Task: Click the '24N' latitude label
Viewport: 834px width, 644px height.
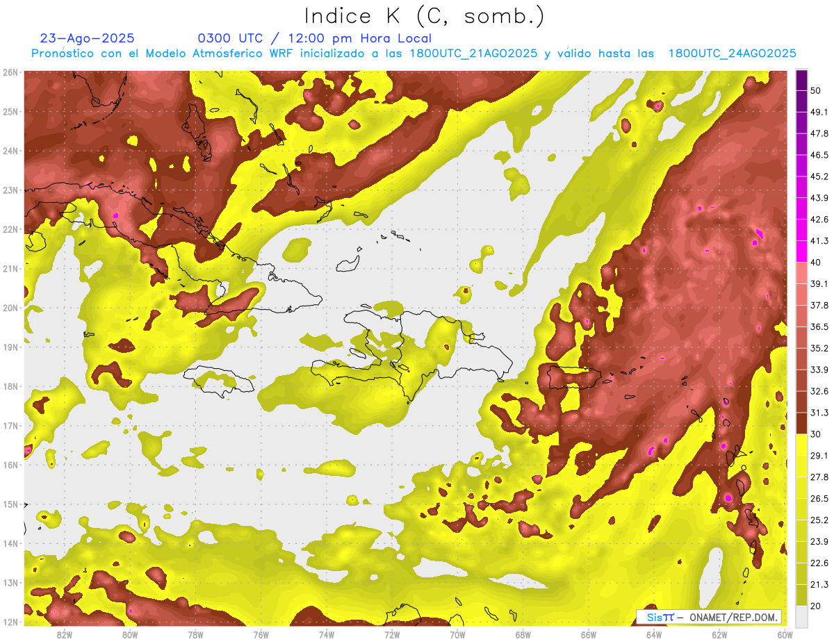Action: tap(10, 151)
